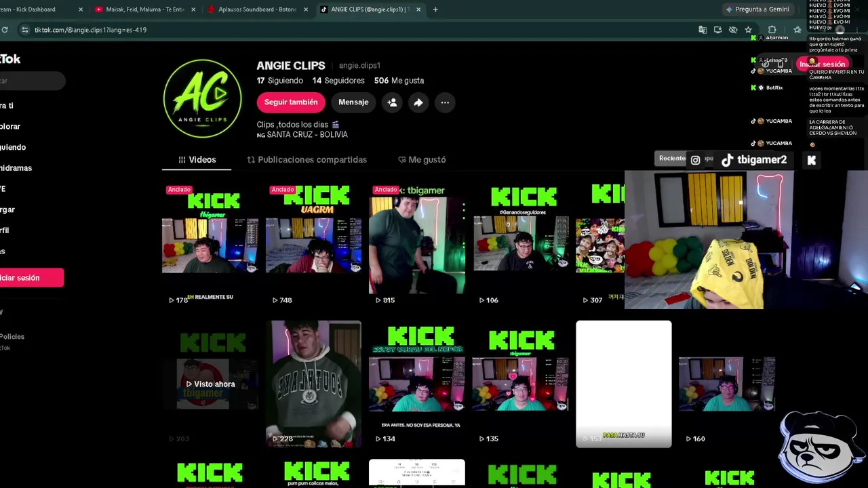The width and height of the screenshot is (868, 488).
Task: Open the Siguiendo sidebar item
Action: click(x=13, y=148)
